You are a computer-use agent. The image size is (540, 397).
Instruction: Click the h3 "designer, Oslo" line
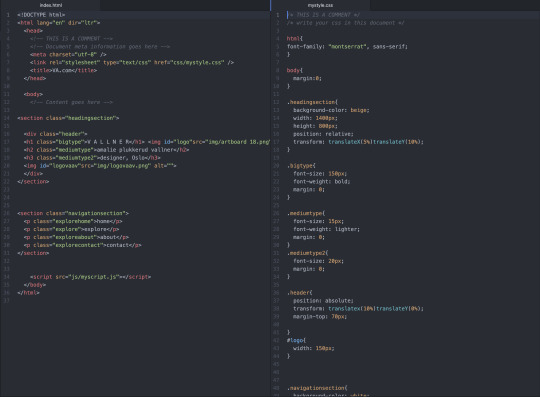92,158
